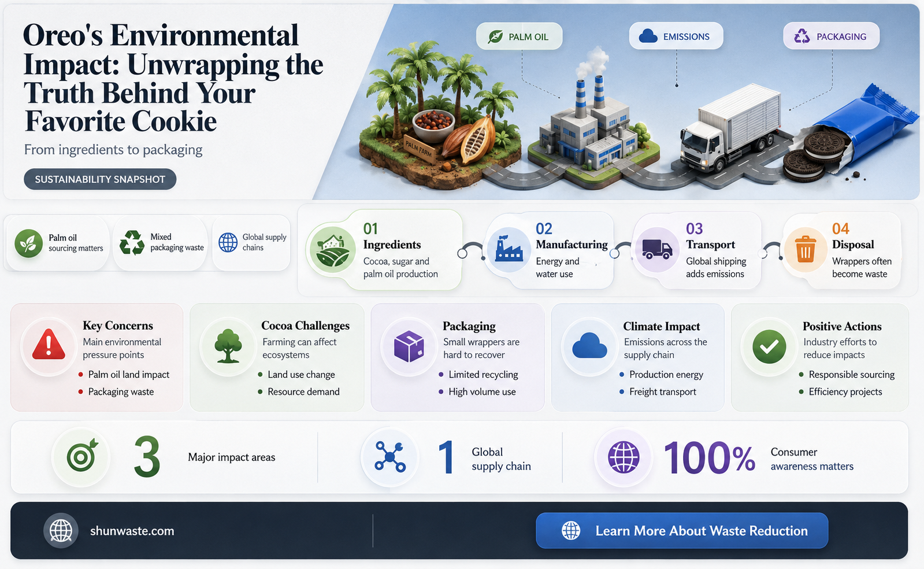The image size is (924, 569).
Task: Click the Global shipping adds emissions text
Action: click(x=716, y=267)
